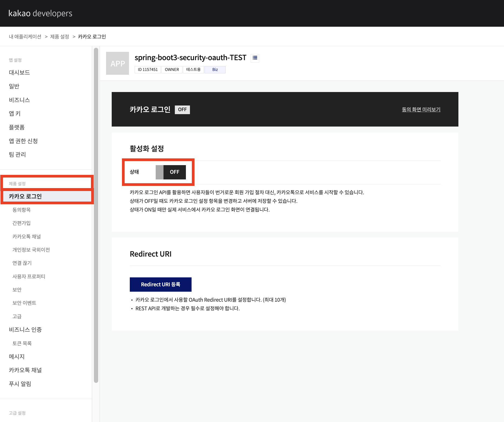Click the 제품 설정 sidebar section label
This screenshot has height=422, width=504.
click(17, 183)
